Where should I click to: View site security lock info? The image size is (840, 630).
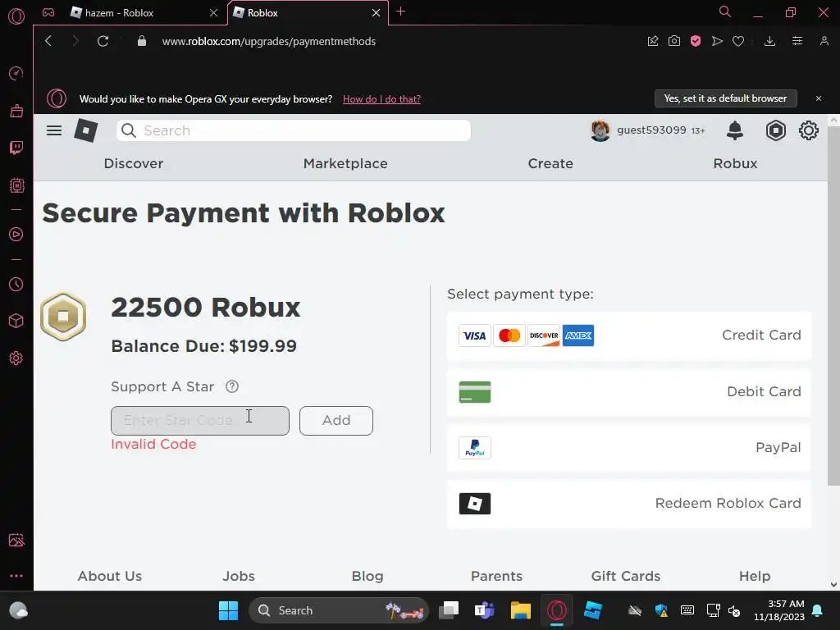[142, 41]
